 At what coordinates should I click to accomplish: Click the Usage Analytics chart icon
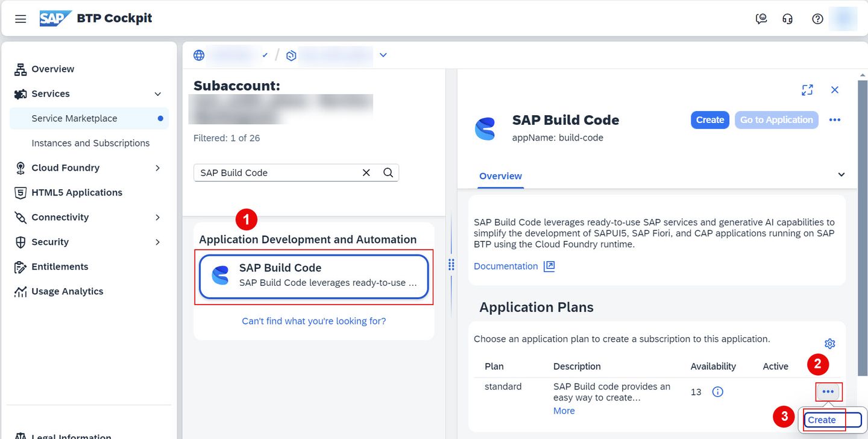[20, 292]
